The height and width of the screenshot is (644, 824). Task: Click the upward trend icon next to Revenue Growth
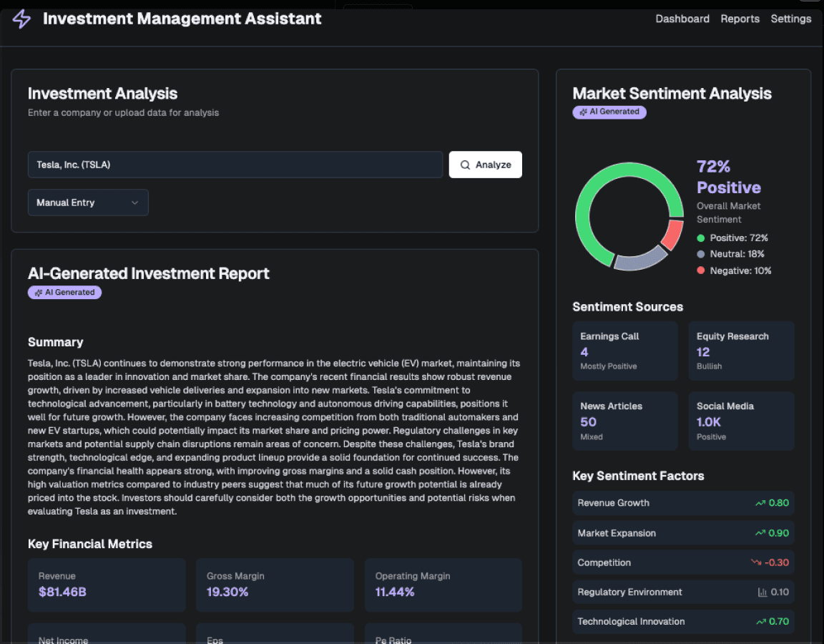(760, 503)
